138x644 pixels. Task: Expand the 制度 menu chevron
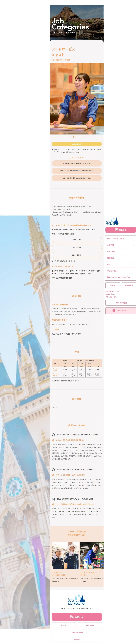tap(134, 264)
